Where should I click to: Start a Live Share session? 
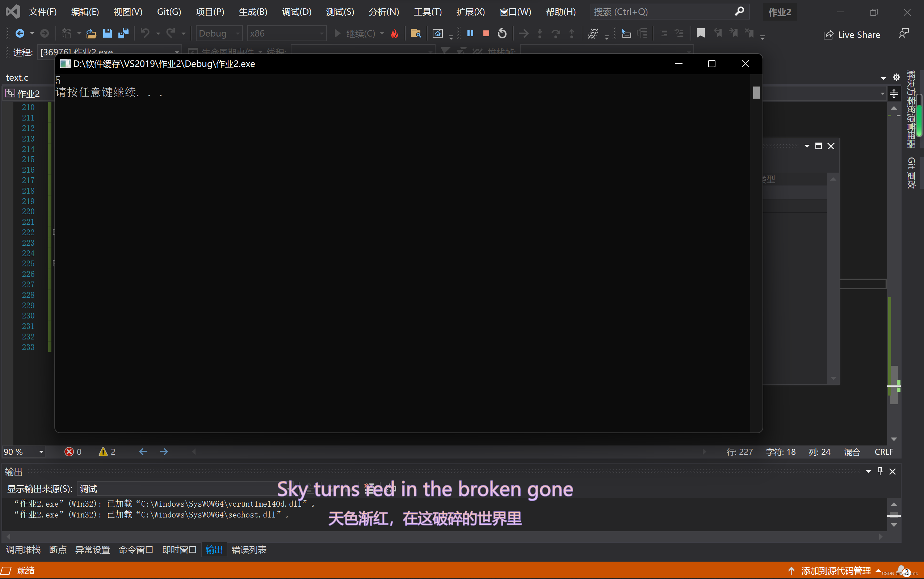pyautogui.click(x=852, y=34)
